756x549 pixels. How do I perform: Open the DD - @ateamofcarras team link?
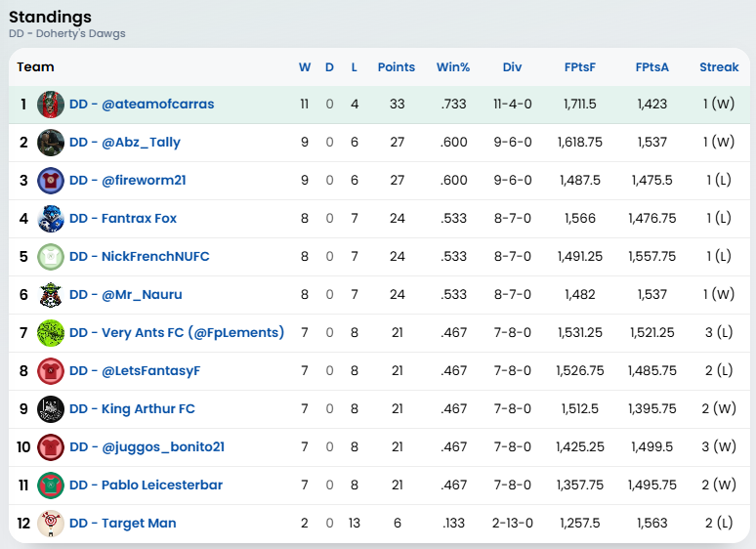(142, 105)
